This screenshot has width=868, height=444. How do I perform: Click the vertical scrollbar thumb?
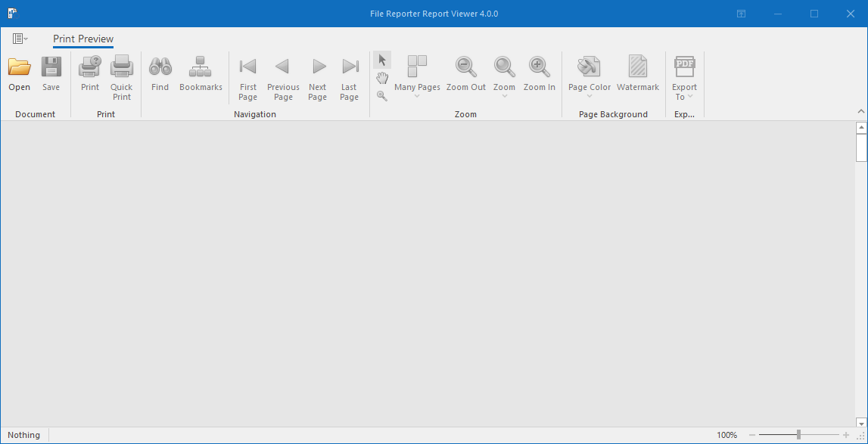click(x=861, y=147)
